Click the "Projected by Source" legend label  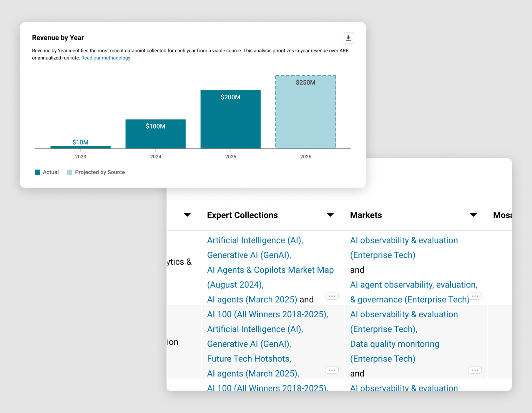(x=100, y=172)
